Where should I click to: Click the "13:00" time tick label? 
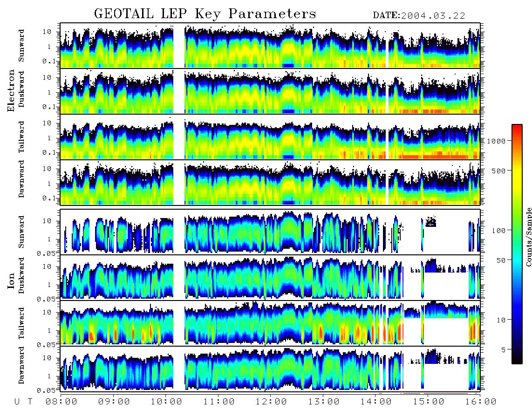tap(324, 402)
